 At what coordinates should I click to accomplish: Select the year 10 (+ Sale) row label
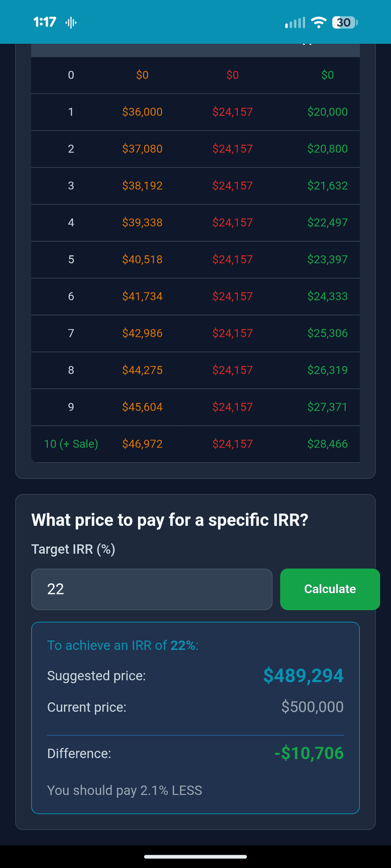71,444
